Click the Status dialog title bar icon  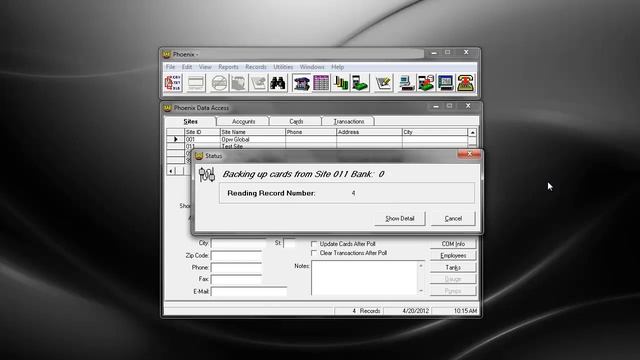(x=199, y=156)
